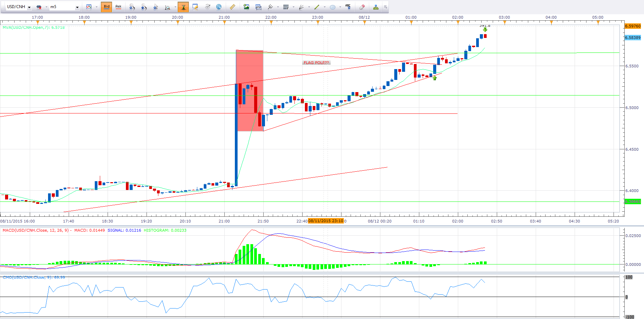Viewport: 644px width, 319px height.
Task: Toggle the Bid price display
Action: coord(107,7)
